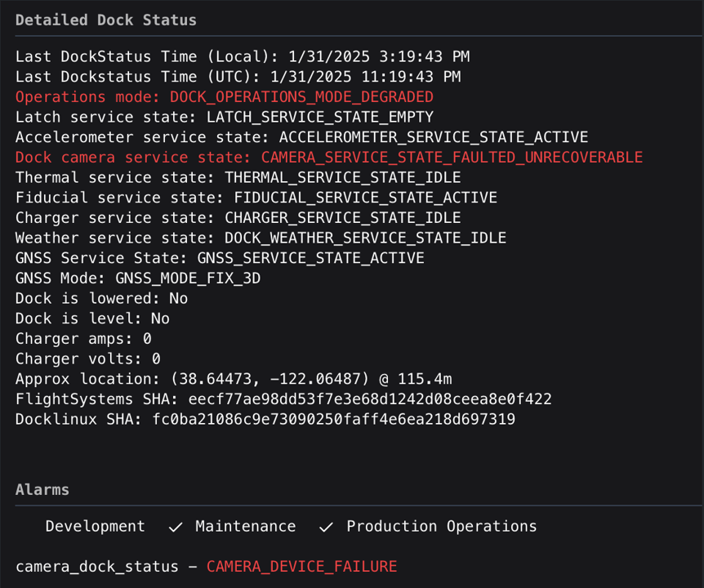Click the CAMERA_SERVICE_STATE_FAULTED_UNRECOVERABLE line
704x588 pixels.
tap(329, 158)
